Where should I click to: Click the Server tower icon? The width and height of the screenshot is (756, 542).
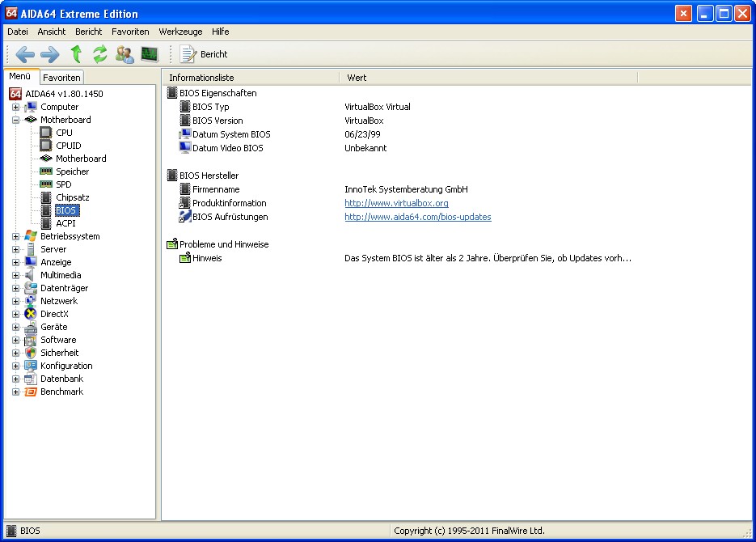31,249
